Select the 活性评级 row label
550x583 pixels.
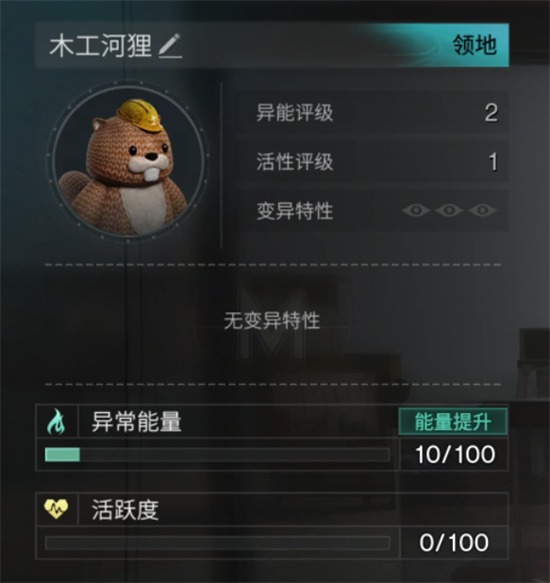click(295, 162)
